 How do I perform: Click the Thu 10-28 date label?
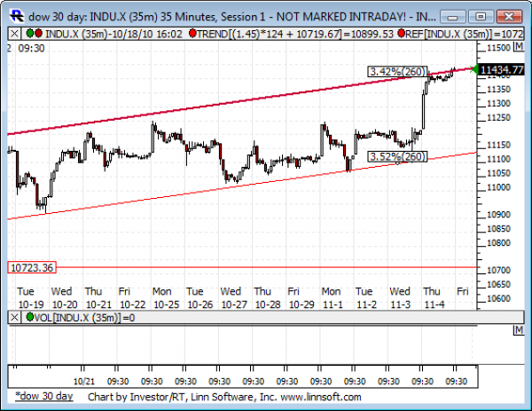[268, 298]
